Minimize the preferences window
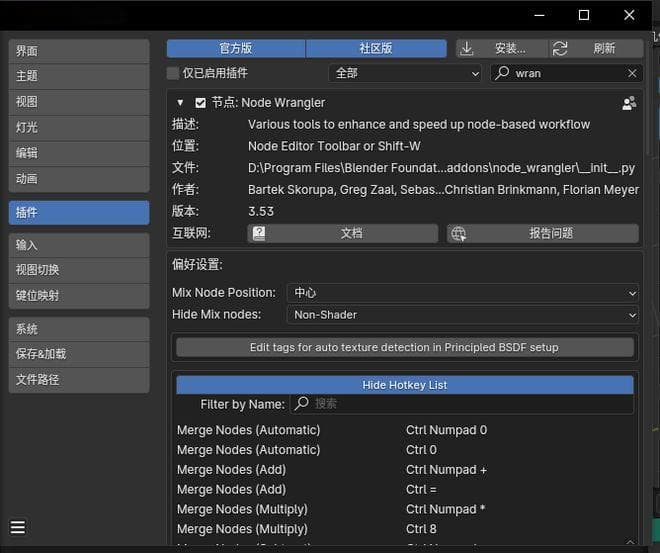This screenshot has width=660, height=553. [x=539, y=15]
